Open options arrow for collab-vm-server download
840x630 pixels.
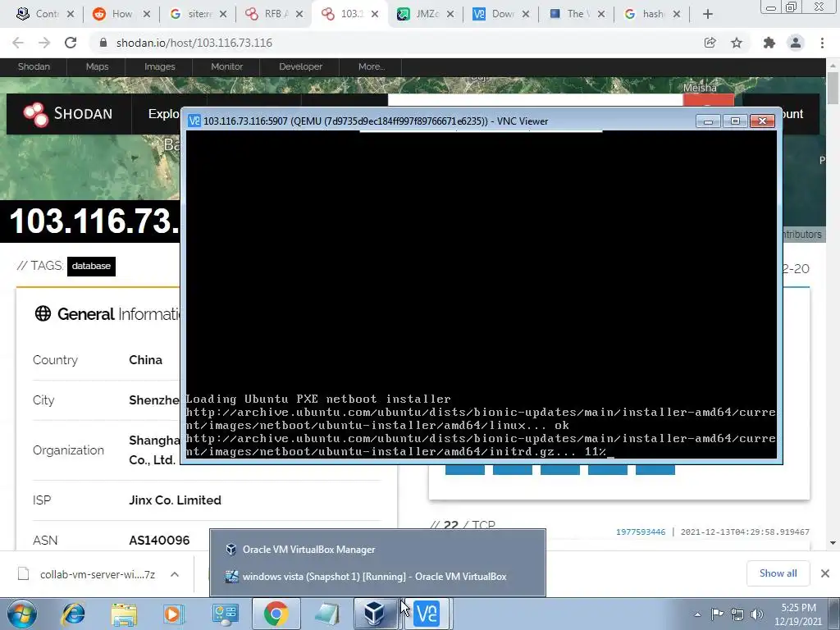175,574
